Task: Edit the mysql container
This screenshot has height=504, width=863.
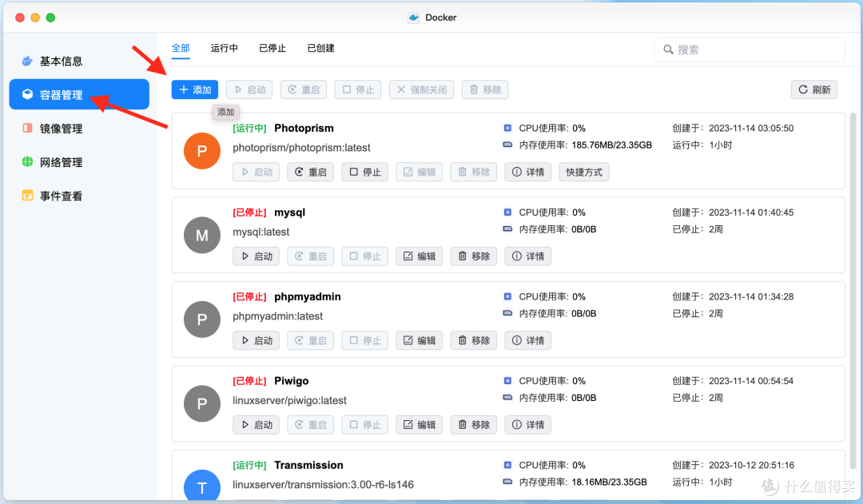Action: click(x=420, y=256)
